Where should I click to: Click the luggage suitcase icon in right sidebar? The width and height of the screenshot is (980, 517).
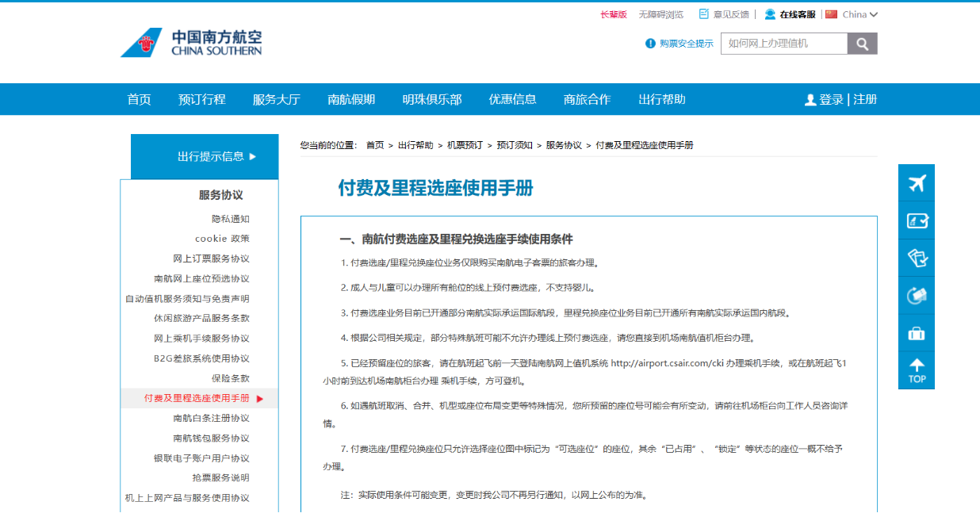(x=917, y=333)
